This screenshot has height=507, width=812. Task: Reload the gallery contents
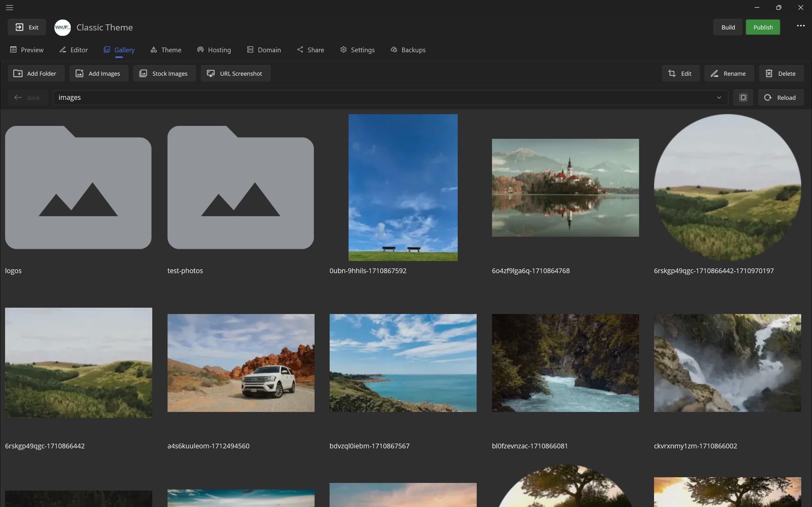[781, 98]
